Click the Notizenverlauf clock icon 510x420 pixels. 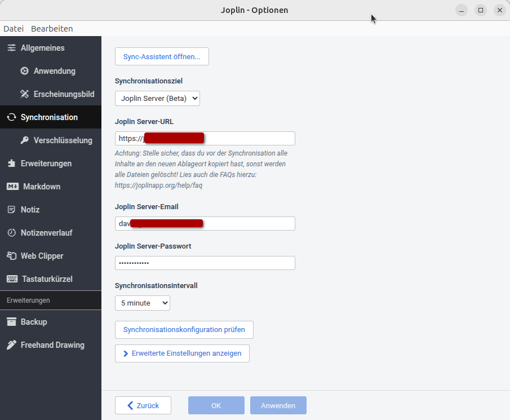pyautogui.click(x=11, y=233)
